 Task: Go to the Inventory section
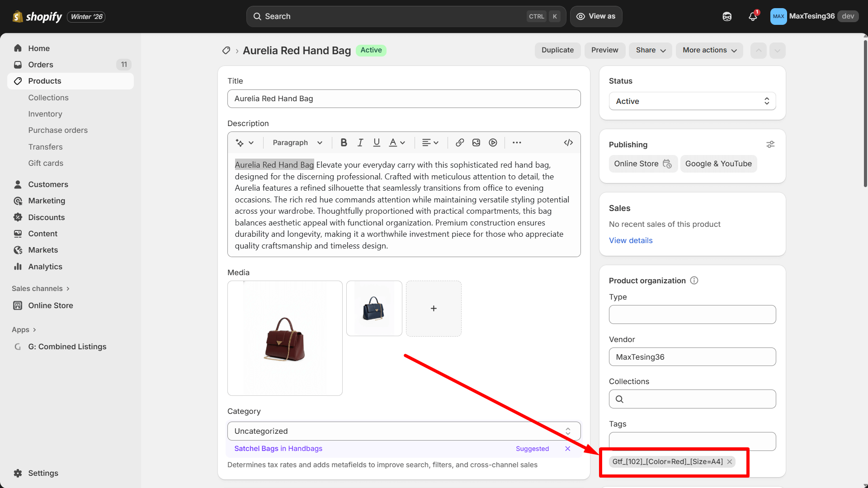(45, 114)
